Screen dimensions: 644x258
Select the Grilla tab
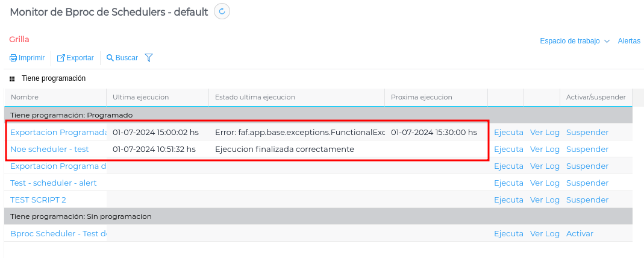click(19, 39)
